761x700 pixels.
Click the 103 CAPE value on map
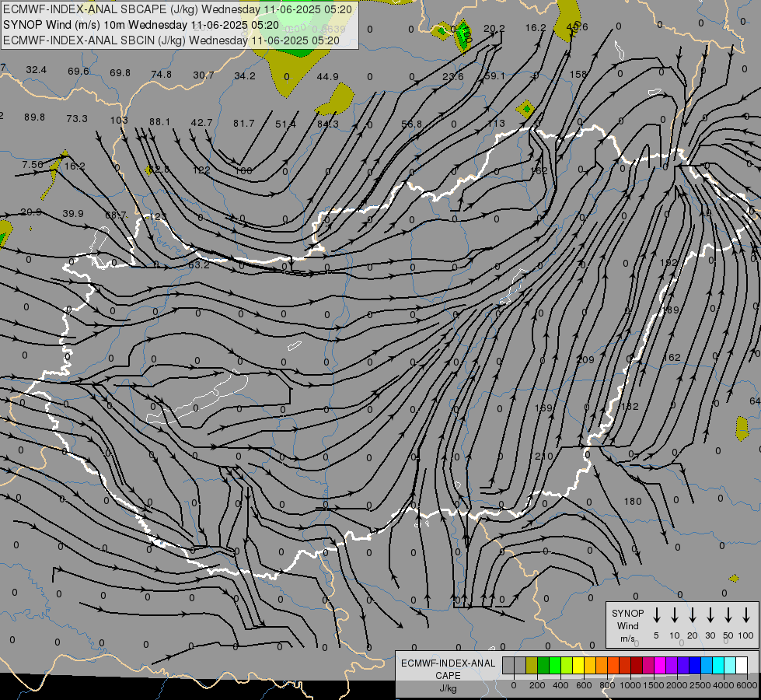pyautogui.click(x=119, y=120)
